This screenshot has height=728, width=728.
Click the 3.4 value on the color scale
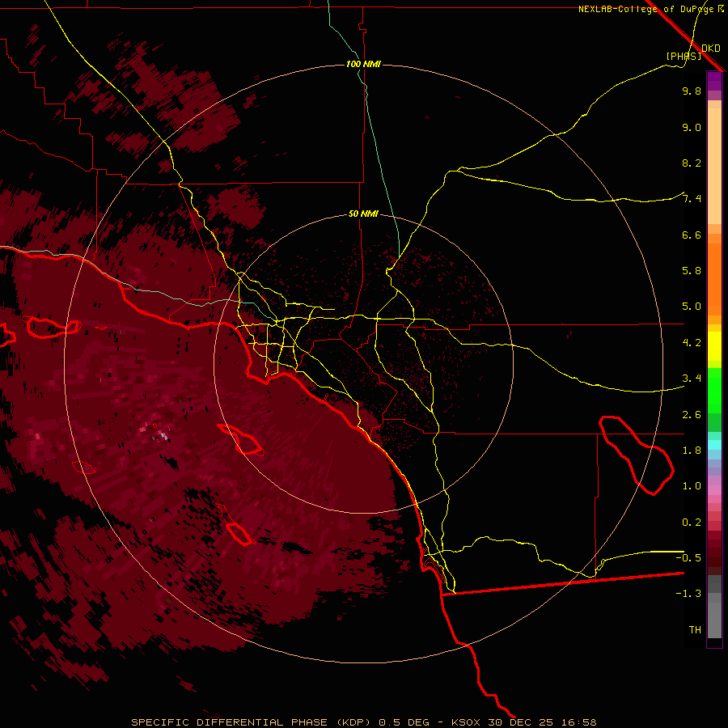click(692, 379)
